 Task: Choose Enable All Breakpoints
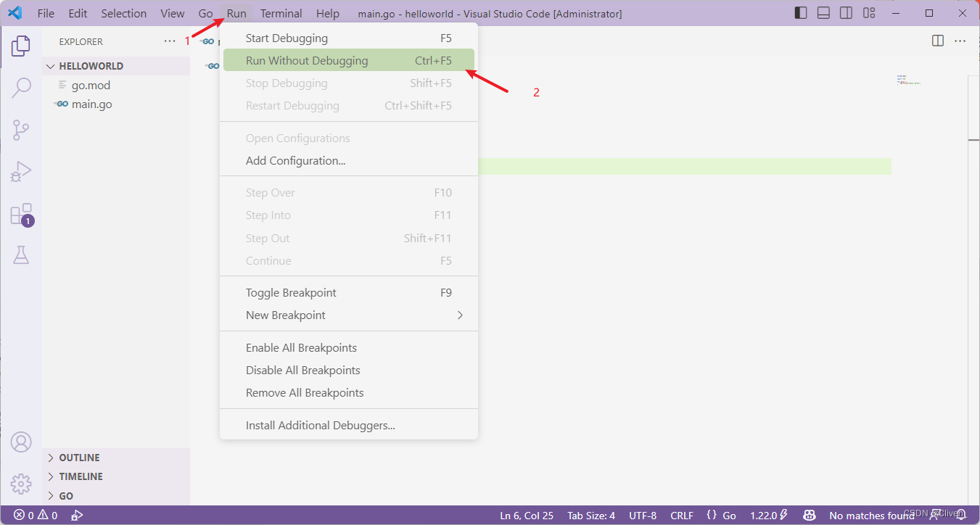349,348
